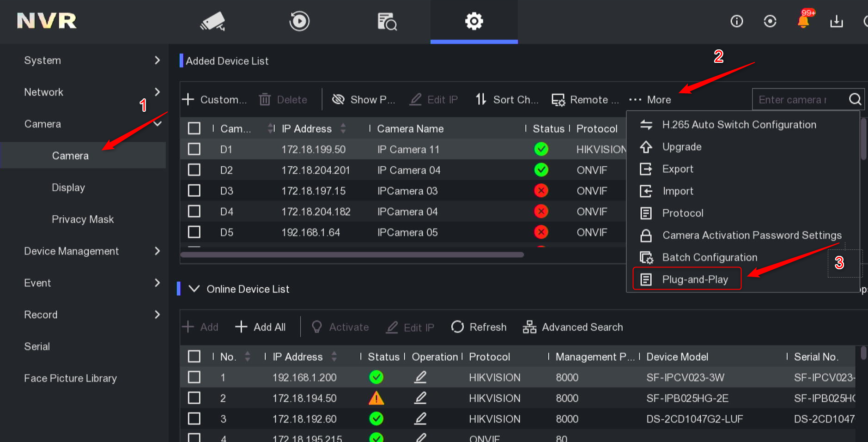Screen dimensions: 868x442
Task: Open the file search tab icon
Action: (x=387, y=21)
